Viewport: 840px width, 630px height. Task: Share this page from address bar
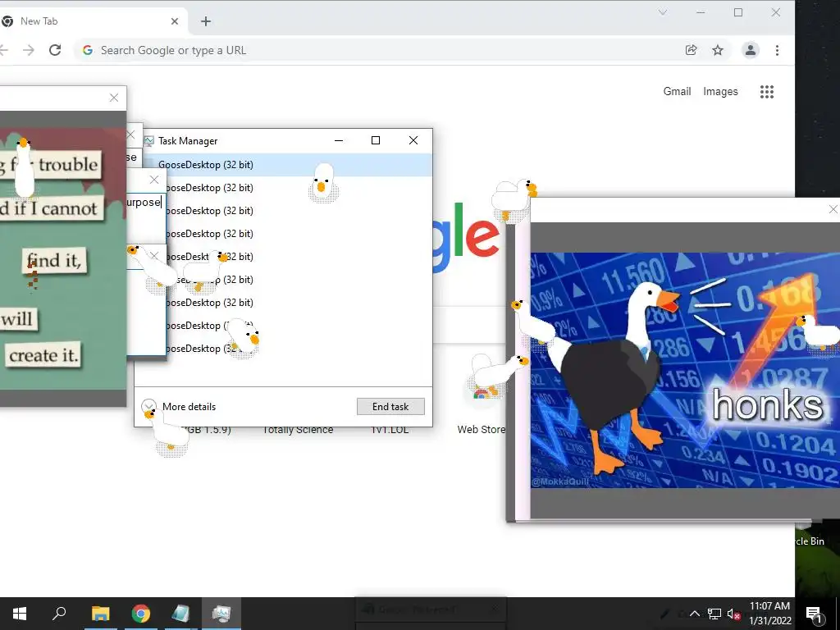[x=691, y=50]
